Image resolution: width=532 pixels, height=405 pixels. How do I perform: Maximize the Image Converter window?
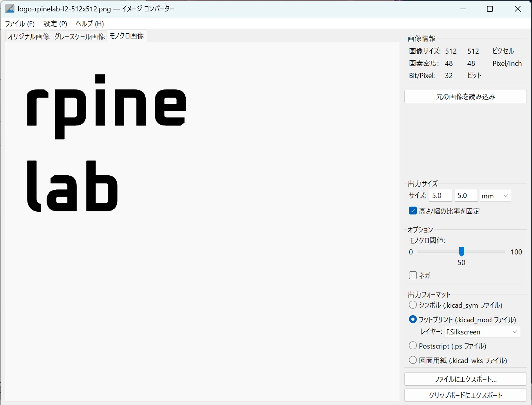(x=490, y=9)
